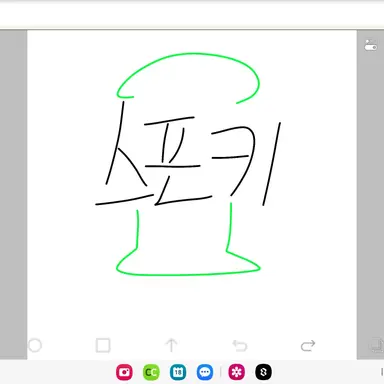Select the circle shape icon
The height and width of the screenshot is (384, 384).
click(35, 346)
